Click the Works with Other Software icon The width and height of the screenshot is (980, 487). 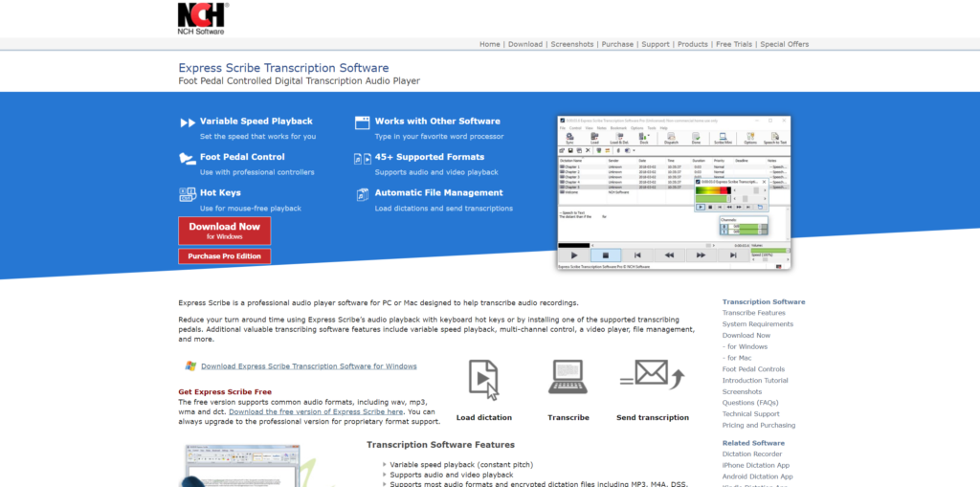362,122
